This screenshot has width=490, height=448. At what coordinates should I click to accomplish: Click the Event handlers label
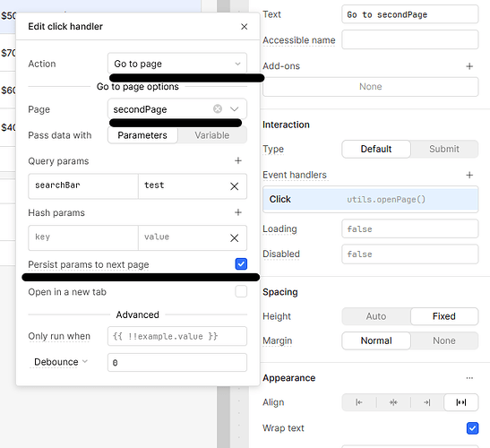coord(295,175)
